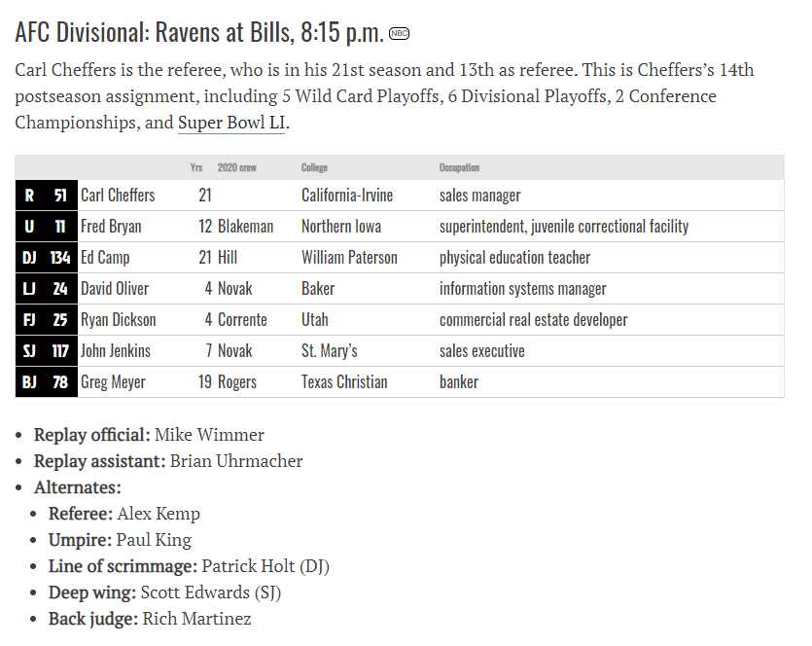Select the U 11 position badge
The image size is (812, 646).
tap(46, 227)
